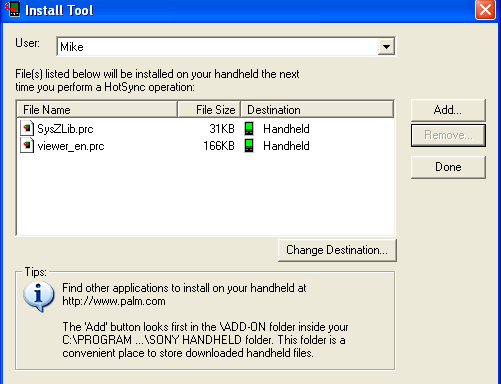Click Handheld destination text for viewer_en.prc

(286, 146)
